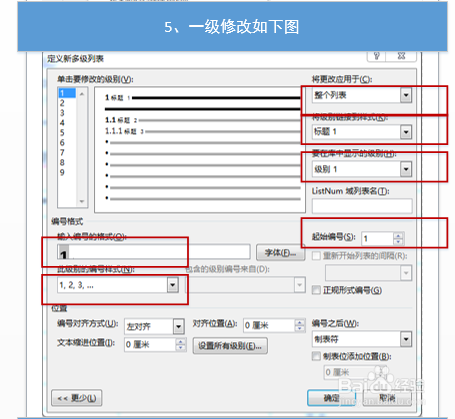Select level 1 in the level list
455x419 pixels.
pos(67,93)
